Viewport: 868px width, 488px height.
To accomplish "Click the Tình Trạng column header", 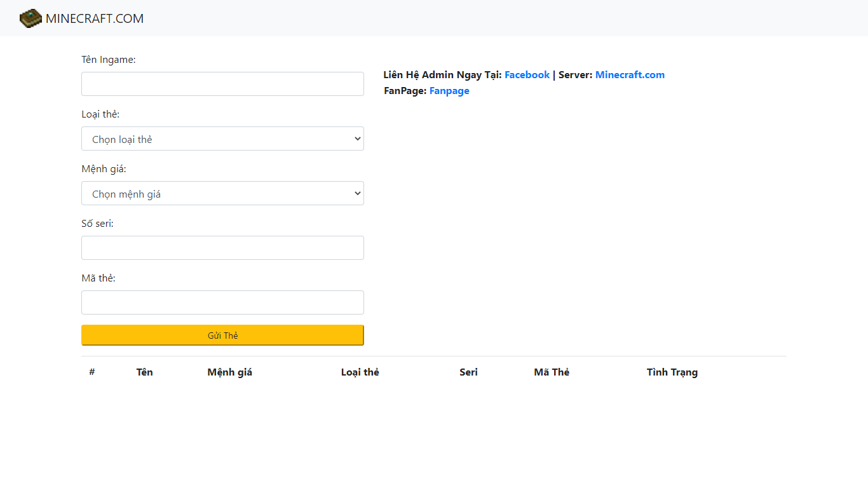I will [672, 372].
